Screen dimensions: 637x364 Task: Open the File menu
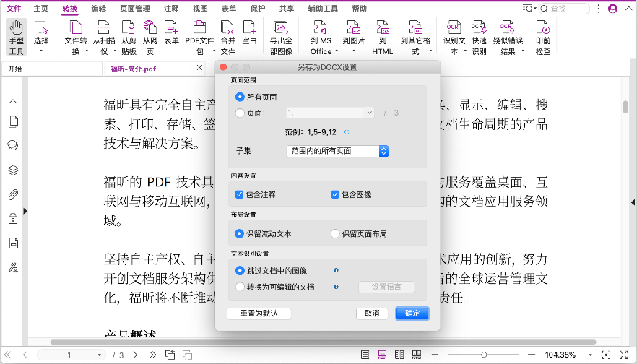point(14,9)
